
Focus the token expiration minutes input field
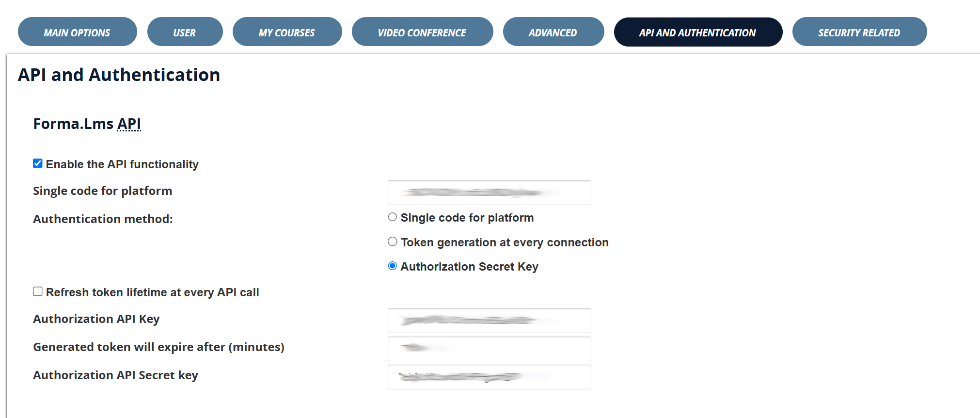(489, 349)
